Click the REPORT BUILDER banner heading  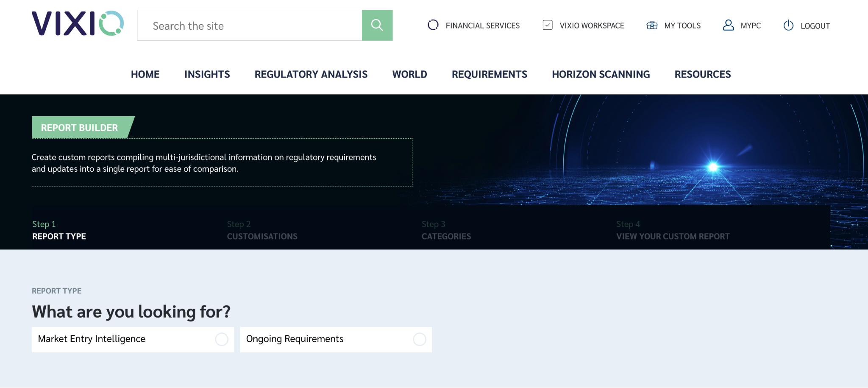(x=79, y=128)
